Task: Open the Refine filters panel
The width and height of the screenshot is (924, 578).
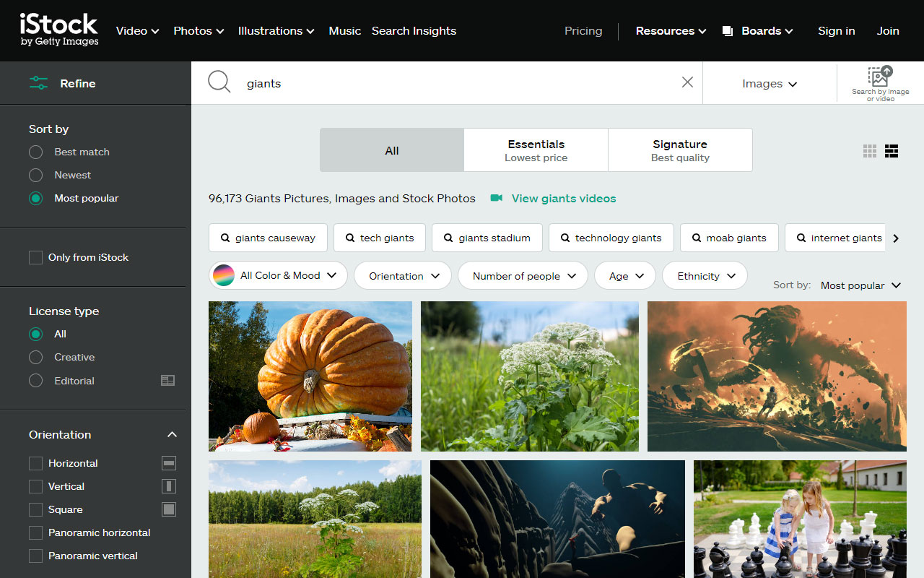Action: point(61,83)
